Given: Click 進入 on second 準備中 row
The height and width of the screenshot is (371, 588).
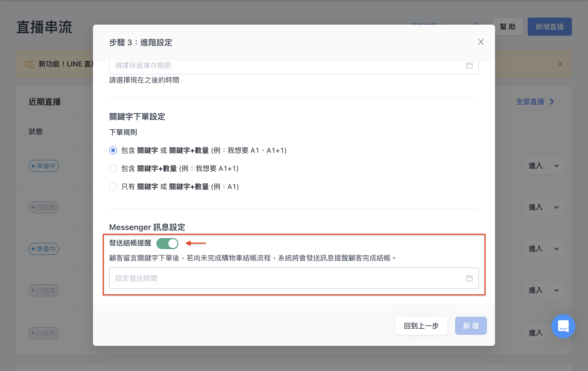Looking at the screenshot, I should click(535, 249).
